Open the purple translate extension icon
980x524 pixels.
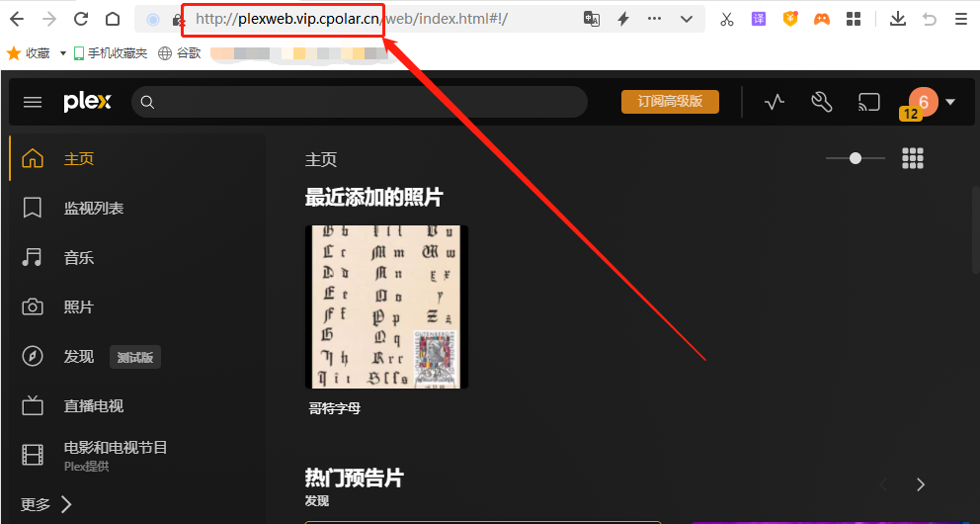[758, 19]
